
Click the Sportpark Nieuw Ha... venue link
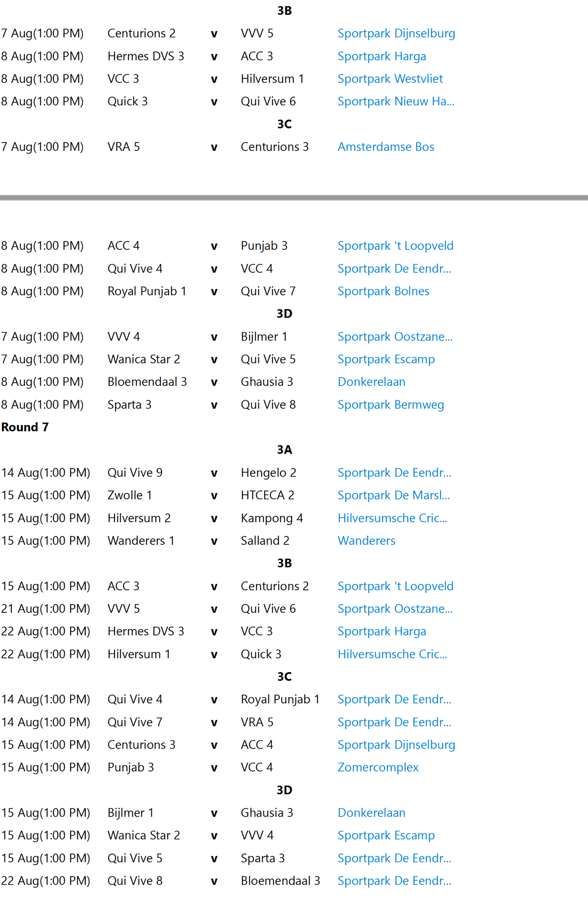(x=396, y=101)
